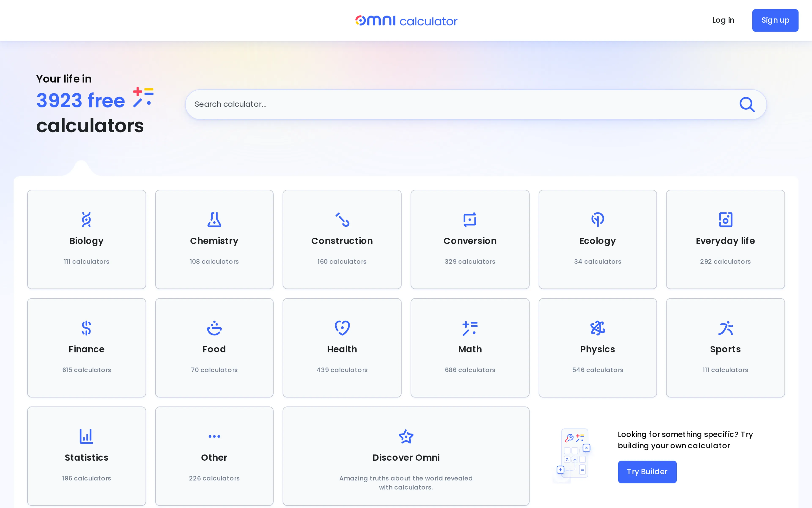
Task: Click the Omni Calculator logo
Action: [x=406, y=21]
